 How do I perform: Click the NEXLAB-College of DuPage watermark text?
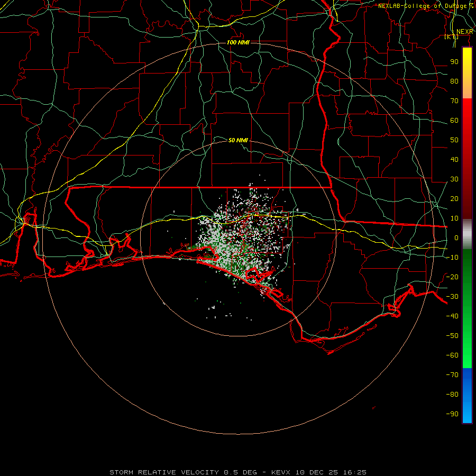point(426,6)
